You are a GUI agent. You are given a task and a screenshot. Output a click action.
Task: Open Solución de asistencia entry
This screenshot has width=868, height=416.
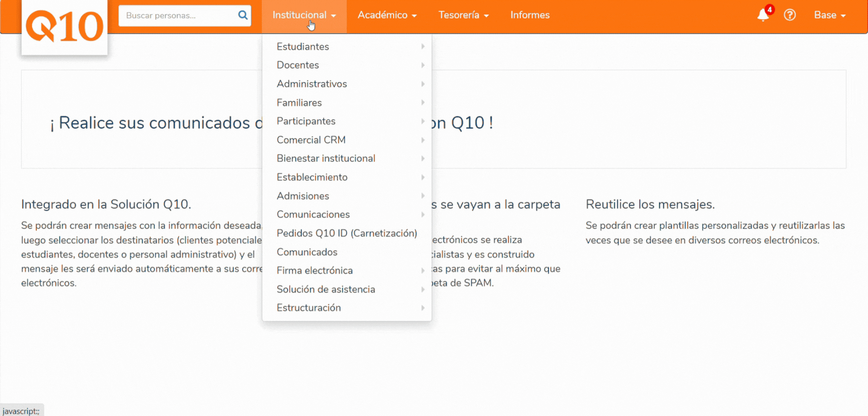pyautogui.click(x=347, y=289)
